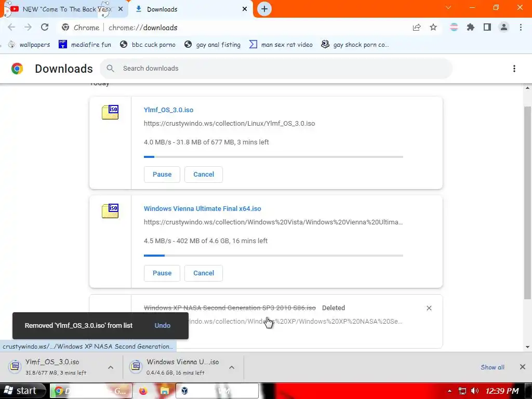Pause the Windows Vienna download
This screenshot has width=532, height=399.
pos(162,273)
